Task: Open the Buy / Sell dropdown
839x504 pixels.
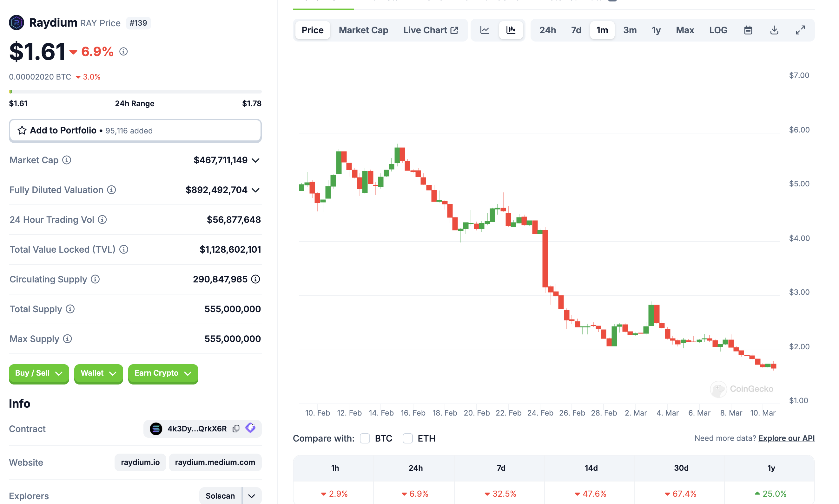Action: point(39,373)
